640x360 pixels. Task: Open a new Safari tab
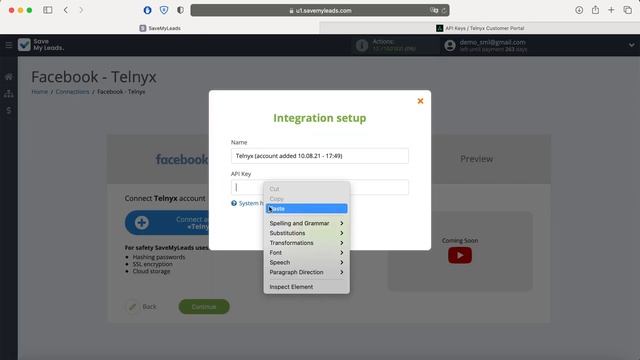(611, 10)
